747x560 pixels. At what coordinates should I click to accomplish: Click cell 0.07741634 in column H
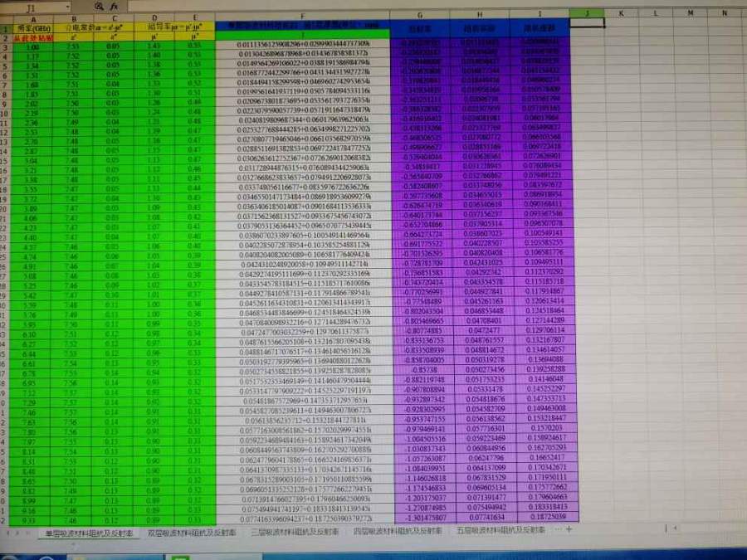tap(486, 517)
